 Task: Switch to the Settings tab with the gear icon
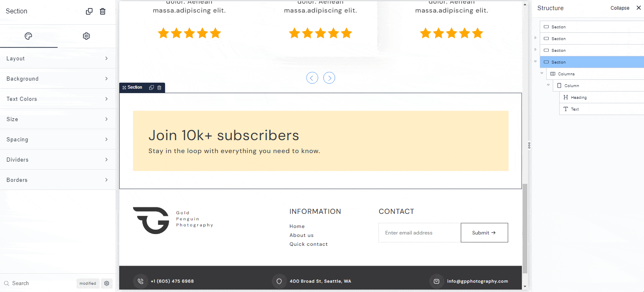click(86, 36)
